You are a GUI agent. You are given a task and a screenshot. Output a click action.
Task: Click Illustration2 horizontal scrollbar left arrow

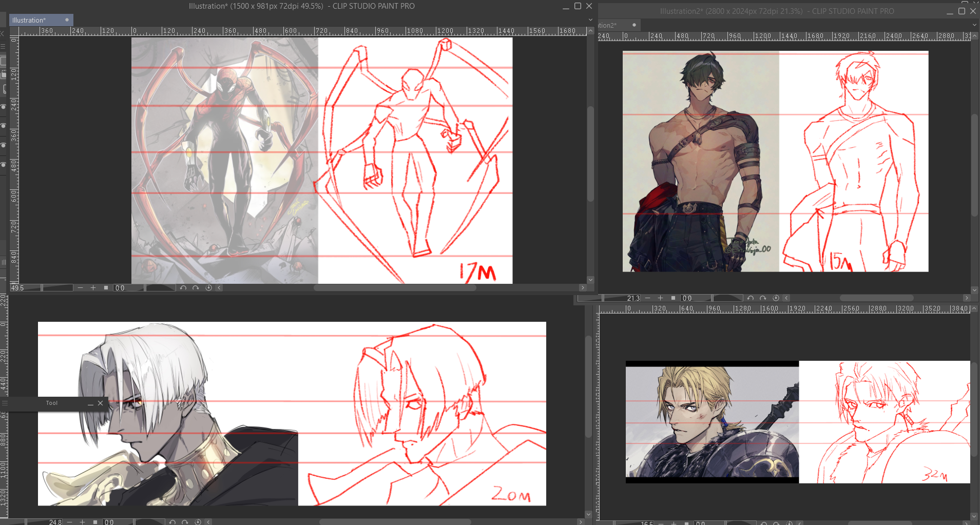coord(786,298)
